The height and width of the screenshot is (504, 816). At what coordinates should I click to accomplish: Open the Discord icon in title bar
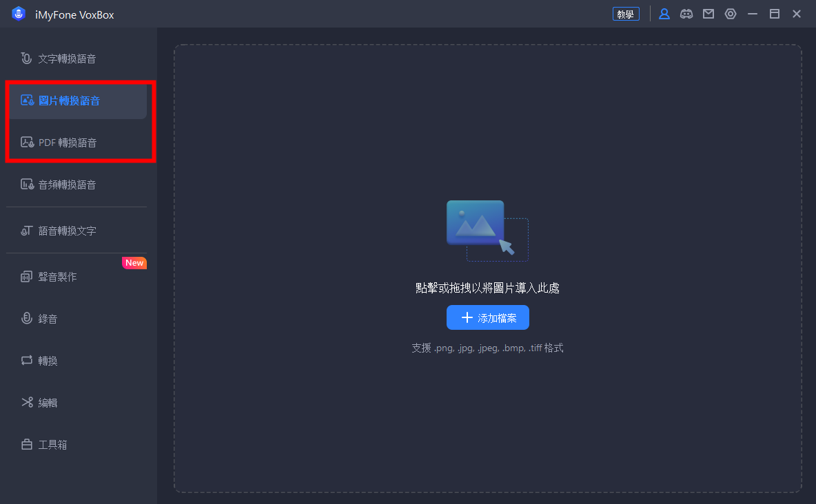pos(686,14)
